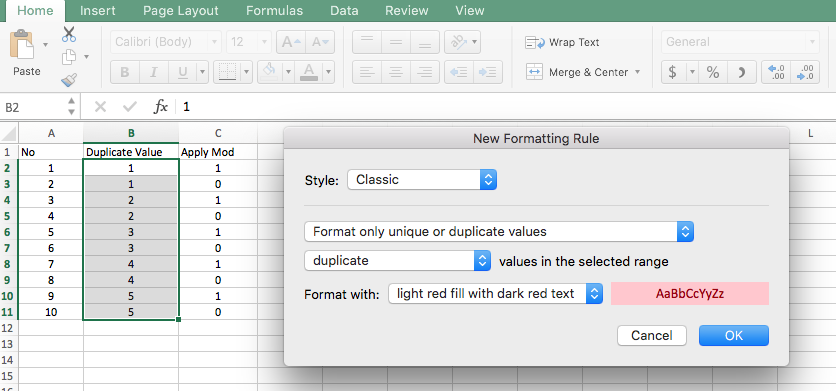Click the Cut scissors icon

coord(69,34)
